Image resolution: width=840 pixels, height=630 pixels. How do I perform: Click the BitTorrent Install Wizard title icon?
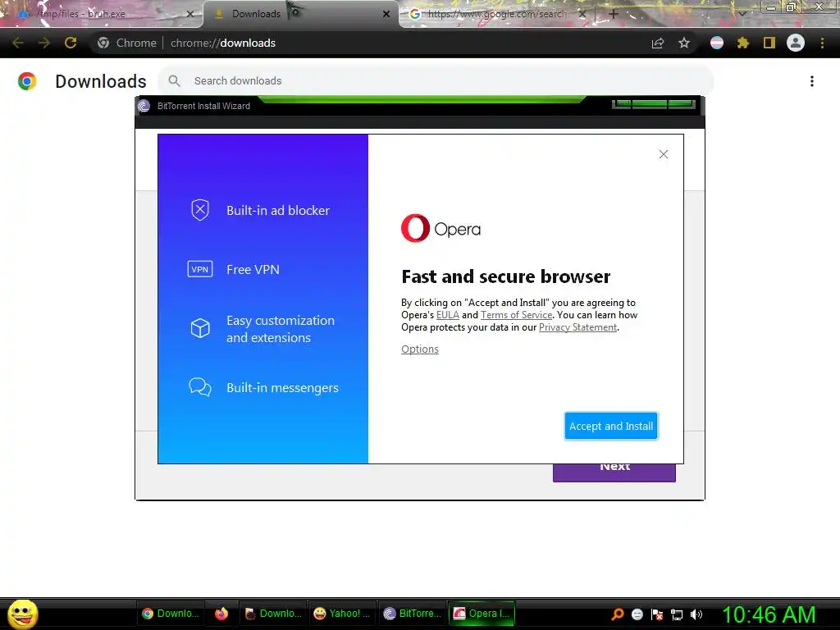coord(144,106)
